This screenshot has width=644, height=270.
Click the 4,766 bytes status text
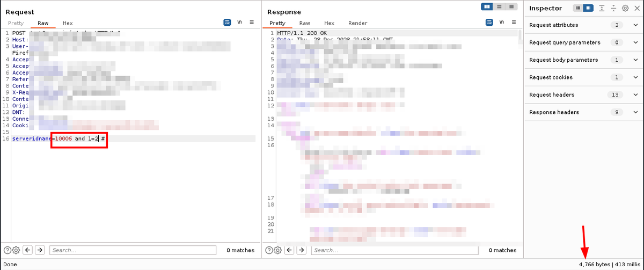click(x=595, y=265)
